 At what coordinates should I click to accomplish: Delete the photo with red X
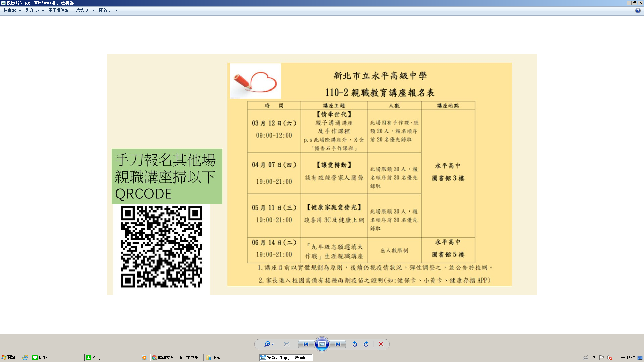pos(381,344)
